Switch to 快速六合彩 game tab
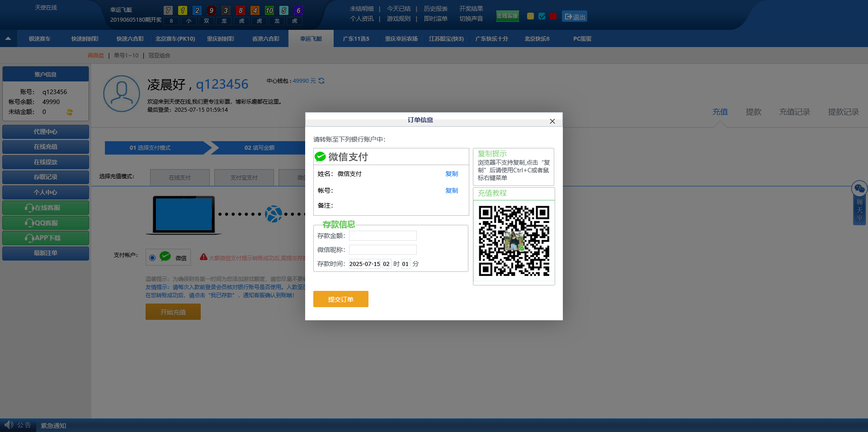The image size is (868, 432). point(130,38)
